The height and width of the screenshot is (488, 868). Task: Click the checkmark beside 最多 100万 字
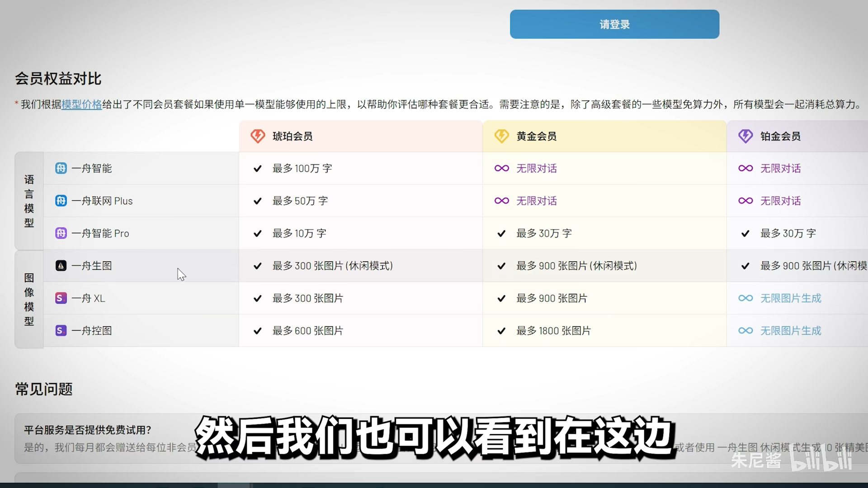[258, 169]
